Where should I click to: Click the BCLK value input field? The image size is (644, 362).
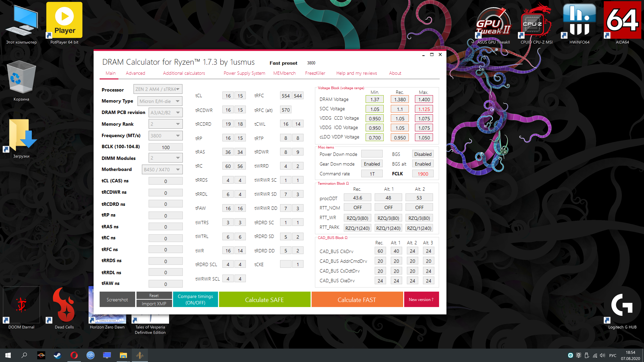[166, 147]
